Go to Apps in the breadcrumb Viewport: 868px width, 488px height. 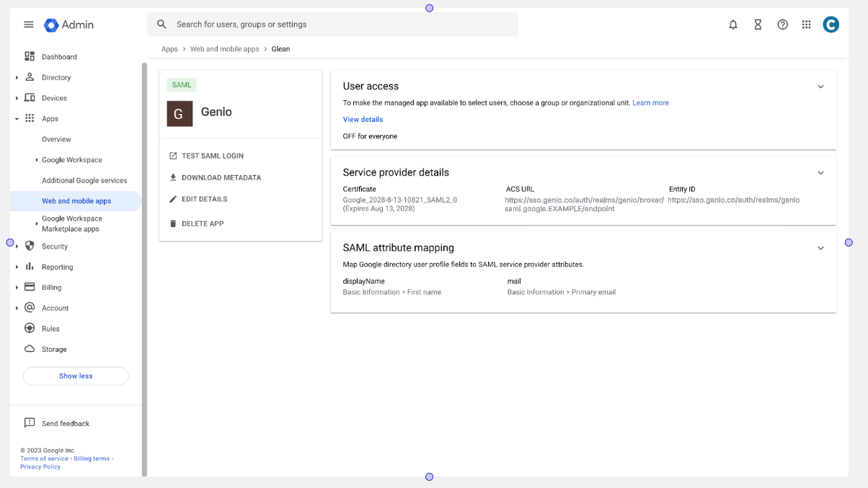pyautogui.click(x=169, y=49)
